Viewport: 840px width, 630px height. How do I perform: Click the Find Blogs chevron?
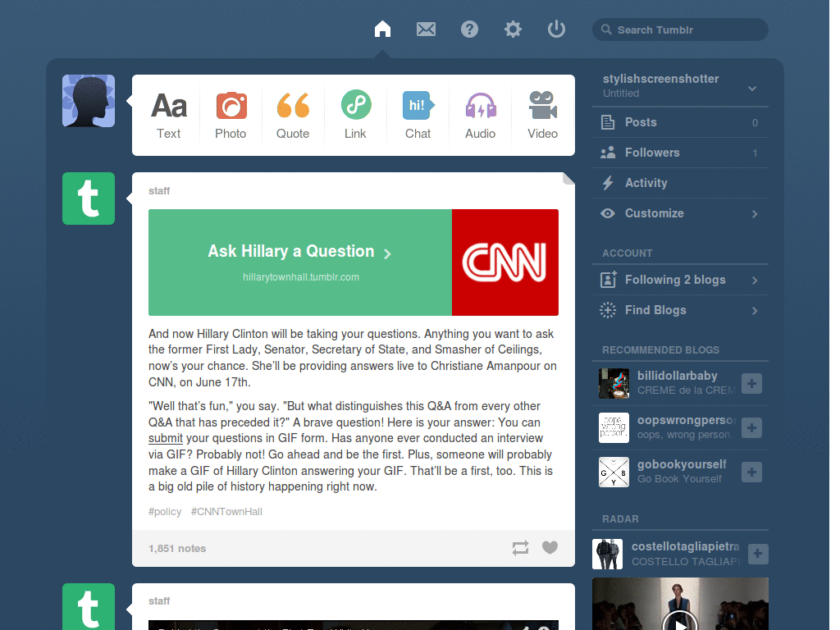pyautogui.click(x=755, y=311)
